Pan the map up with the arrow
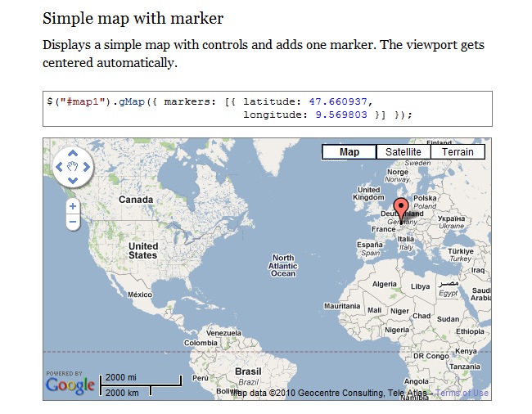This screenshot has height=414, width=532. click(73, 153)
